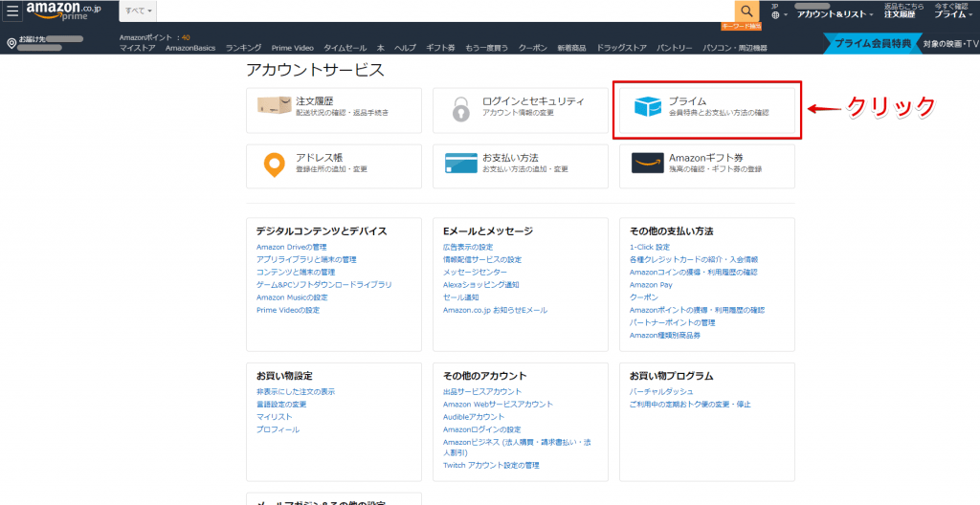Screen dimensions: 980x505
Task: Click the orange アドレス帳 pin icon
Action: tap(275, 164)
